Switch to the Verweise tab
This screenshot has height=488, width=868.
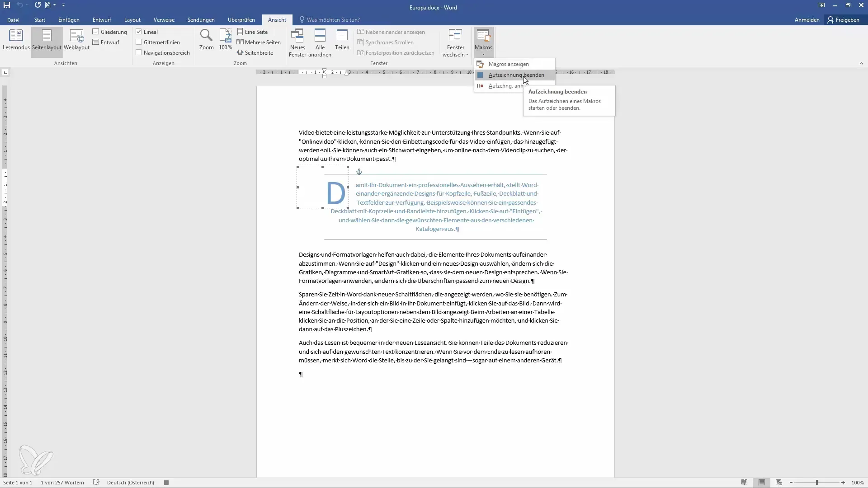point(164,20)
